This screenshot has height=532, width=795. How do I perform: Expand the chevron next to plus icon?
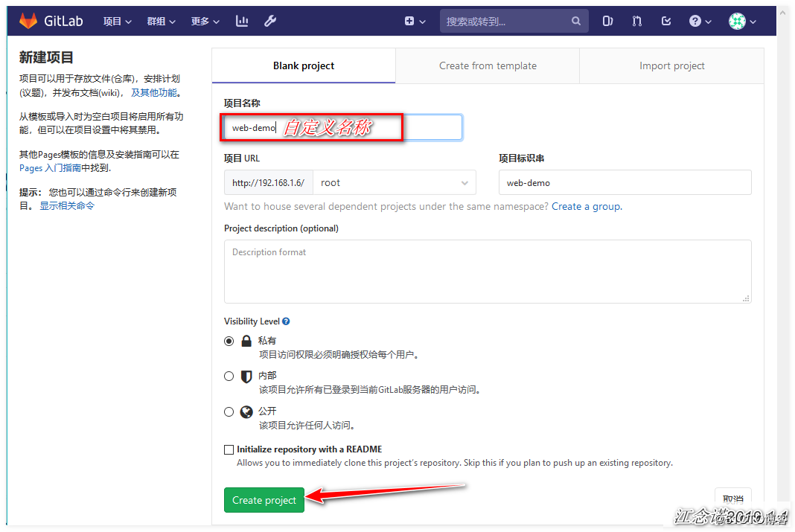click(422, 22)
